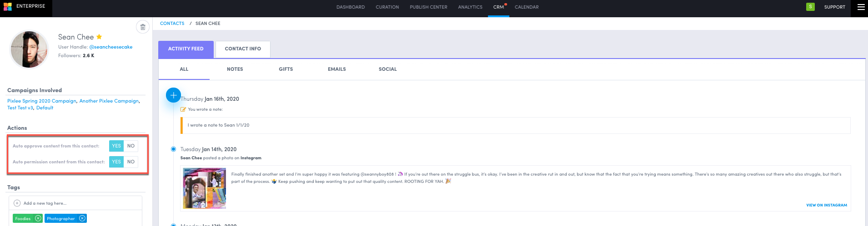This screenshot has width=868, height=226.
Task: Click the Pixlee logo in top-left corner
Action: (x=8, y=7)
